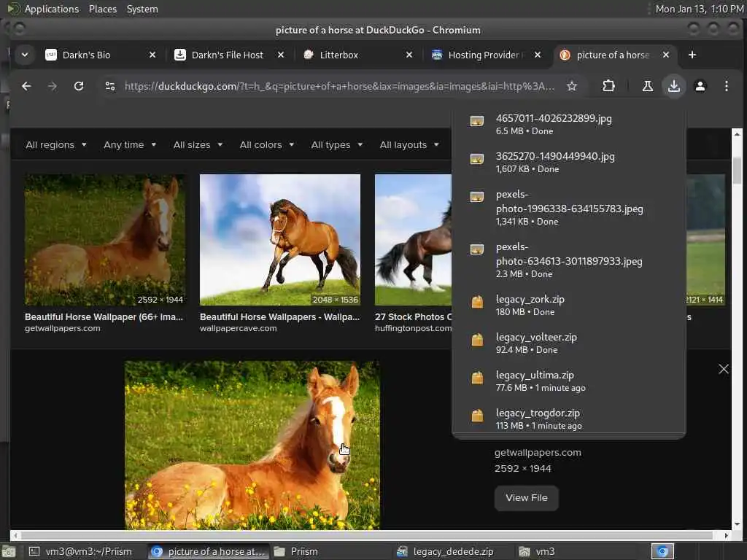Click the View File button
Screen dimensions: 747x560
click(527, 498)
